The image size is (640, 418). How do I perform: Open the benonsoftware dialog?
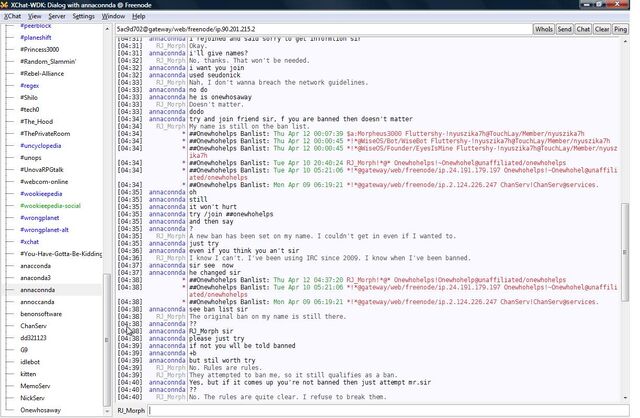click(x=41, y=314)
